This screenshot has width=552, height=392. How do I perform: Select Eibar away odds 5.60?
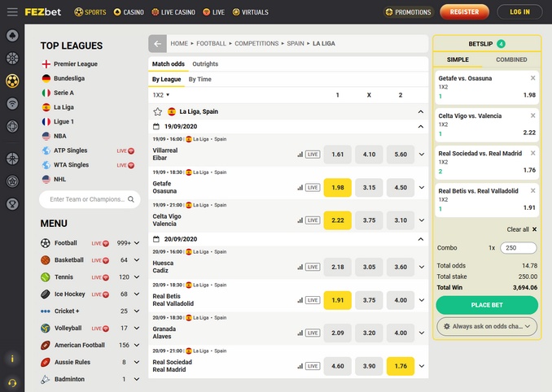[x=401, y=155]
